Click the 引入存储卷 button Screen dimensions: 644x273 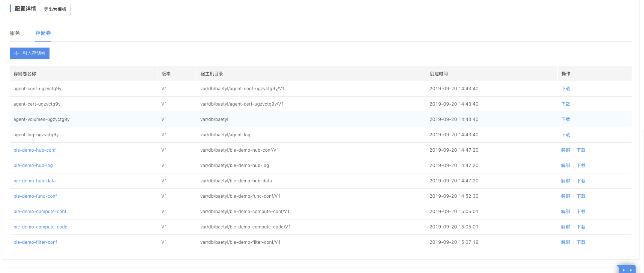pyautogui.click(x=30, y=53)
